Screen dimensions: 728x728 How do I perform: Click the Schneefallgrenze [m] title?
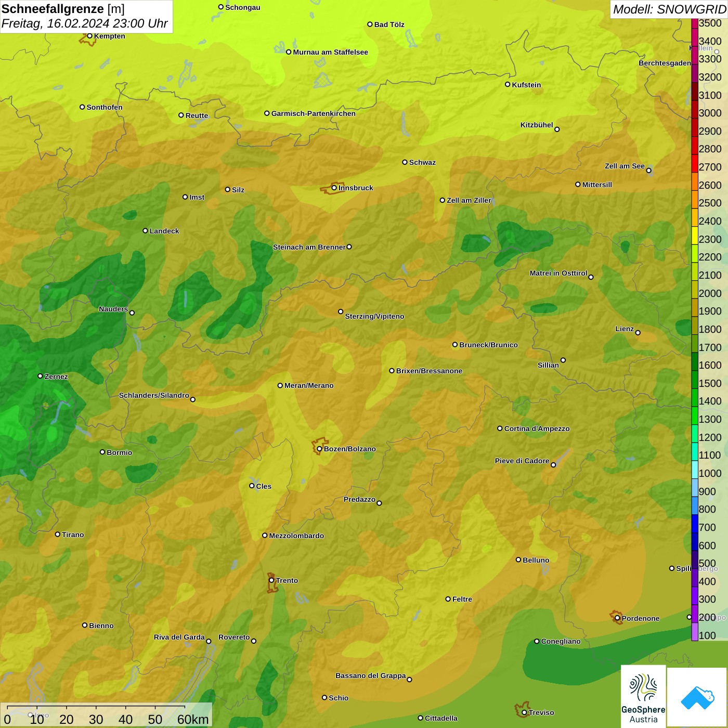(x=63, y=9)
